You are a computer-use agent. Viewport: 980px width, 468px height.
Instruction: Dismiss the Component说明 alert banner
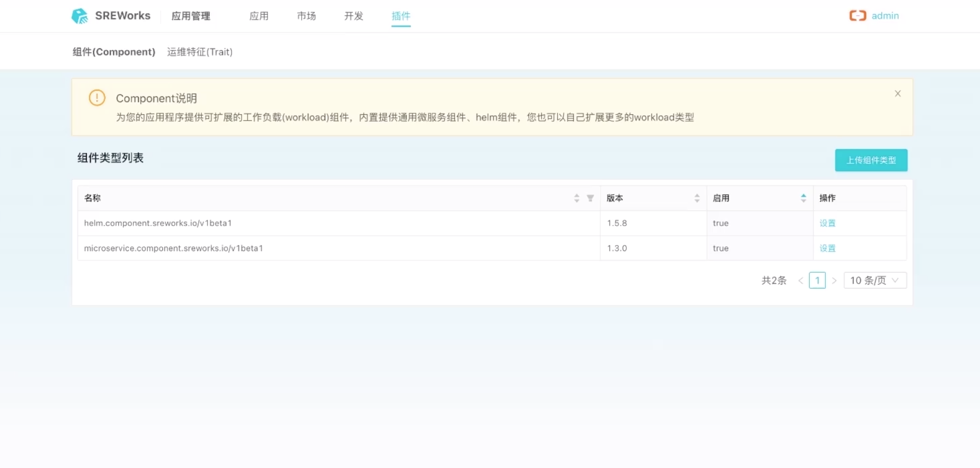point(897,94)
